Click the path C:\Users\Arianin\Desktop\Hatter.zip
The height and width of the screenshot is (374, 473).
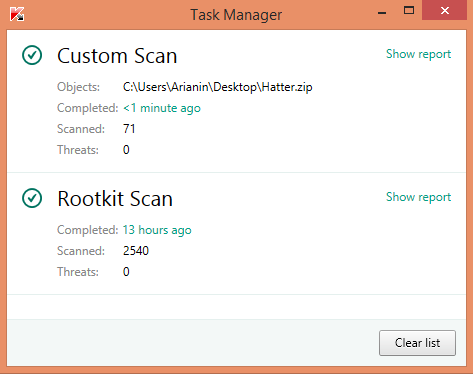tap(218, 87)
